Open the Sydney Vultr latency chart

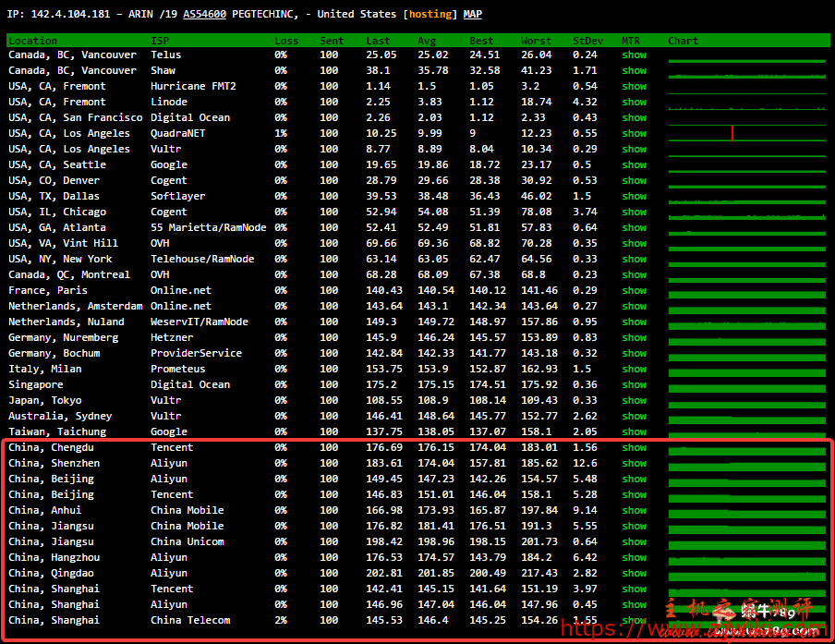pyautogui.click(x=746, y=417)
